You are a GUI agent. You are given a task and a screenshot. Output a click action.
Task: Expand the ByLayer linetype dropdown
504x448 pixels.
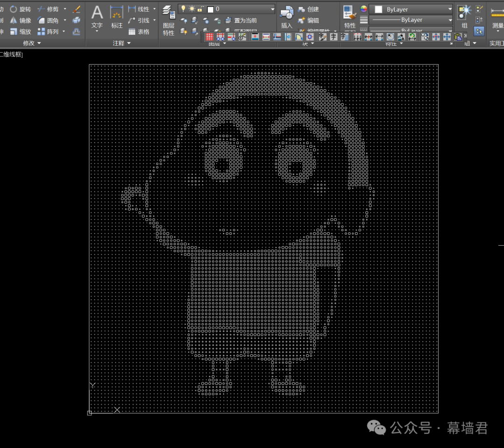(x=450, y=20)
